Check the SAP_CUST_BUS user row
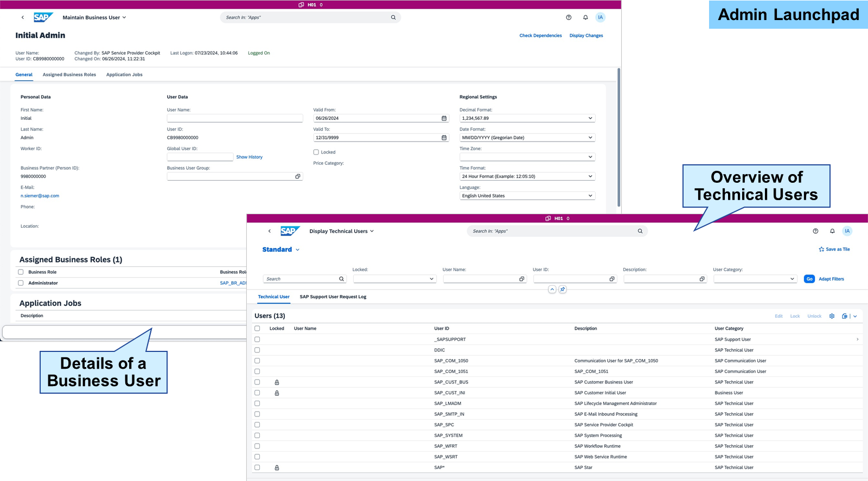Image resolution: width=868 pixels, height=481 pixels. pyautogui.click(x=257, y=382)
